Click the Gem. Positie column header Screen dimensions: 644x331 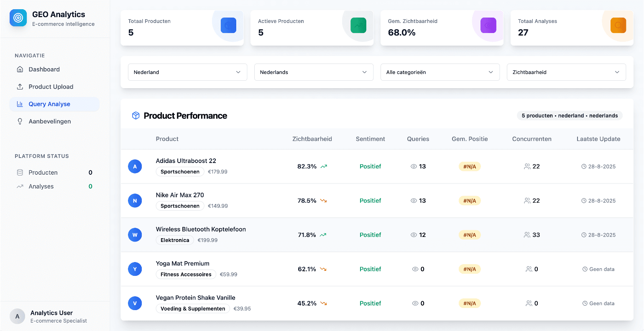click(x=470, y=139)
